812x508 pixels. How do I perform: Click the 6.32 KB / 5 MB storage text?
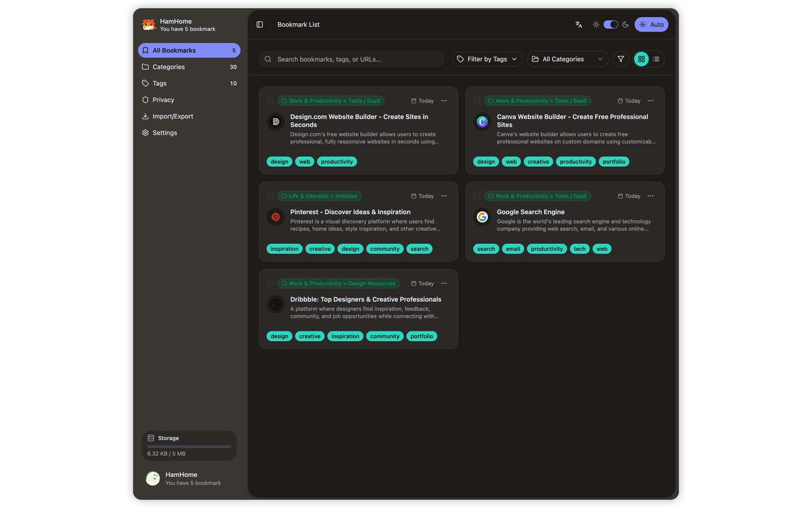[166, 454]
